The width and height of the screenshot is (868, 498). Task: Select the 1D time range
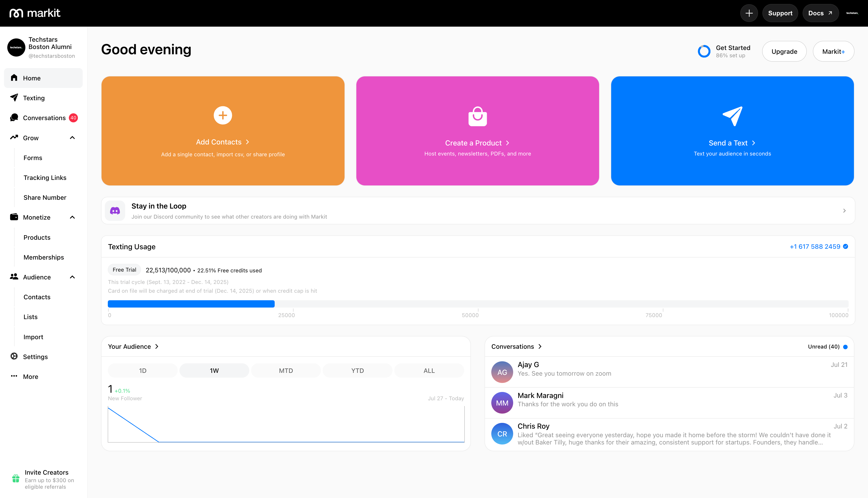143,371
